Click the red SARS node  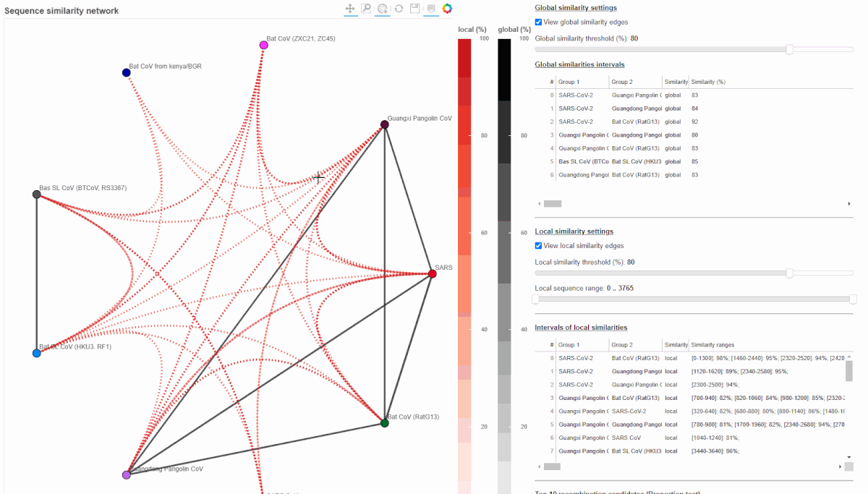click(432, 274)
